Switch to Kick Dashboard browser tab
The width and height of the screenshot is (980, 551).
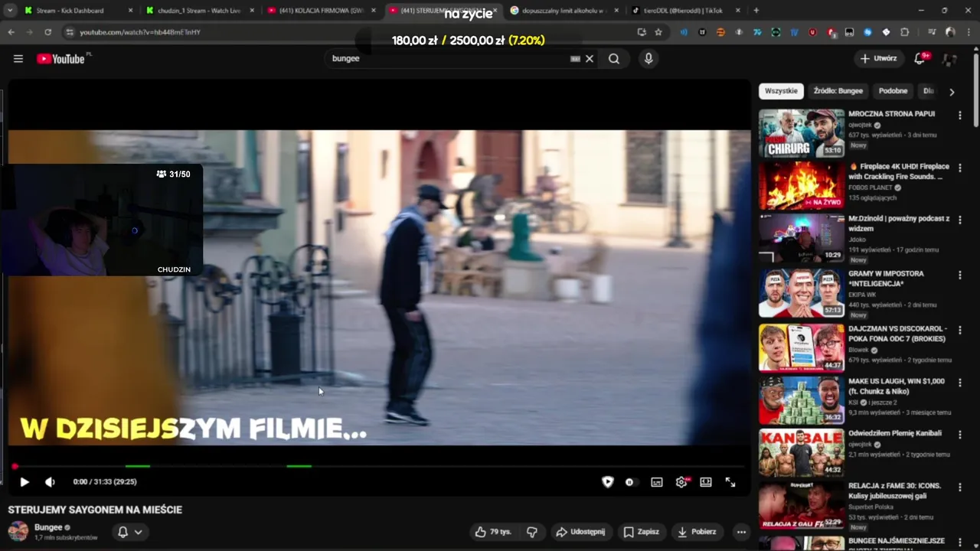click(77, 11)
